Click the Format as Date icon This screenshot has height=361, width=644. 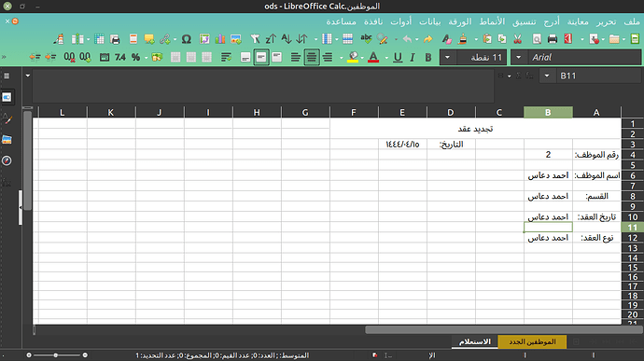[105, 57]
